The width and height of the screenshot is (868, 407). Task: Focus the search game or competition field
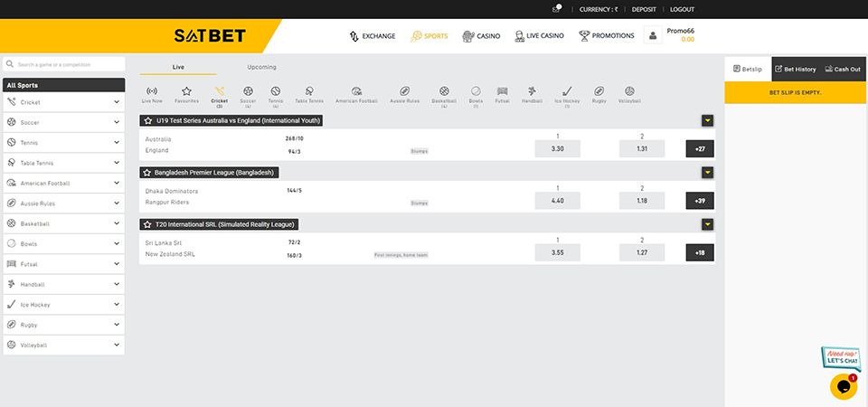(x=63, y=64)
